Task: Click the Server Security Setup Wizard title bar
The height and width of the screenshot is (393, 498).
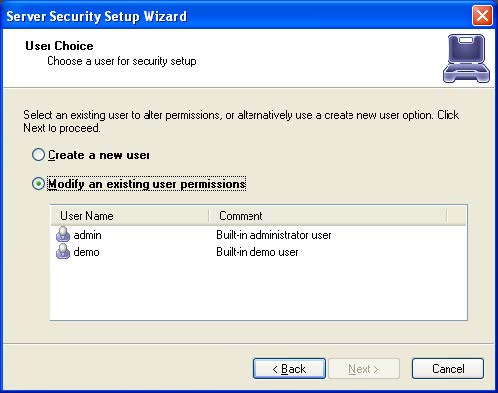Action: (x=233, y=16)
